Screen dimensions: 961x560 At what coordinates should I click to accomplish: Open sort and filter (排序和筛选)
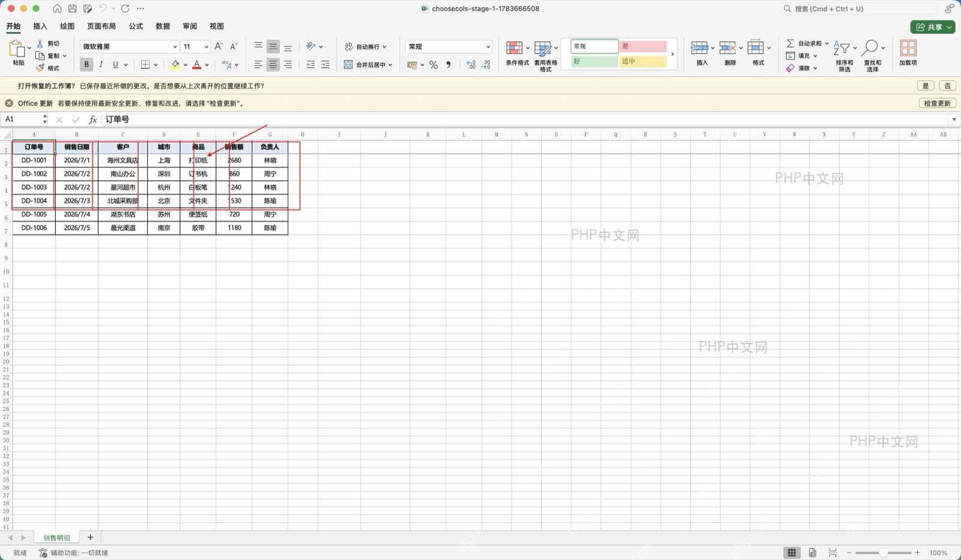[844, 56]
